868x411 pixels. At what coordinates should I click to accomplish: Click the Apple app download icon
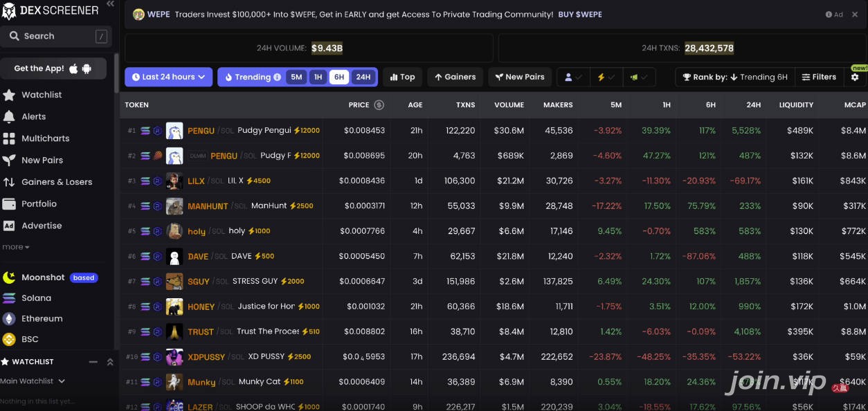point(73,68)
